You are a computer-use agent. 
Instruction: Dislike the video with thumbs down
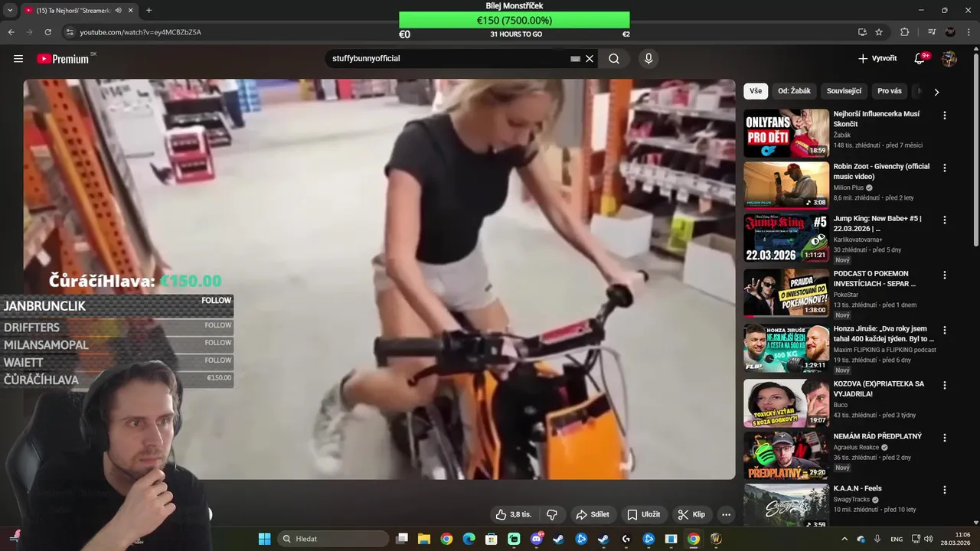[x=551, y=514]
